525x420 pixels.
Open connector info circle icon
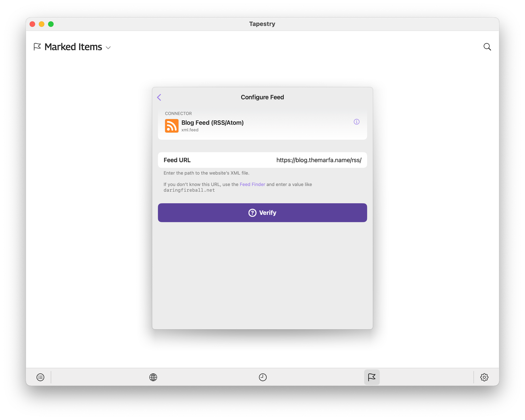(x=356, y=122)
